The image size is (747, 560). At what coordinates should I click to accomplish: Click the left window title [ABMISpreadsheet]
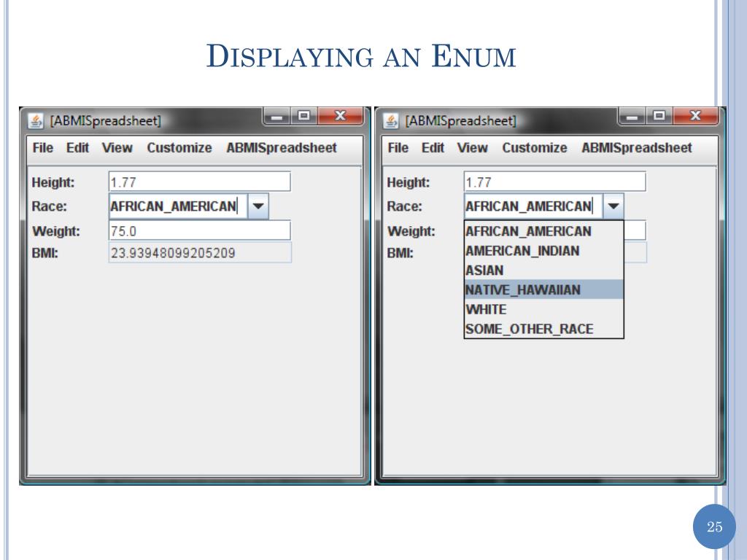point(106,121)
